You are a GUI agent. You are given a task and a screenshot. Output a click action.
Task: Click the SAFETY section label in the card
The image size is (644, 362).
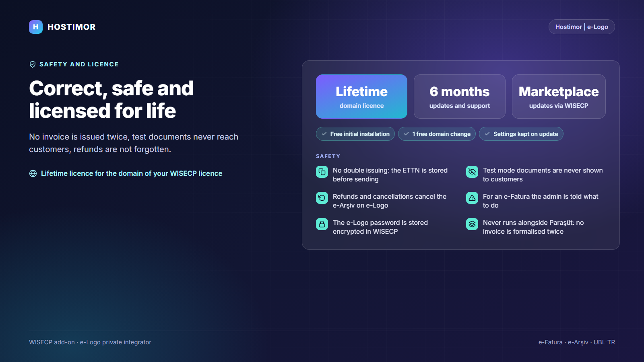pyautogui.click(x=328, y=156)
